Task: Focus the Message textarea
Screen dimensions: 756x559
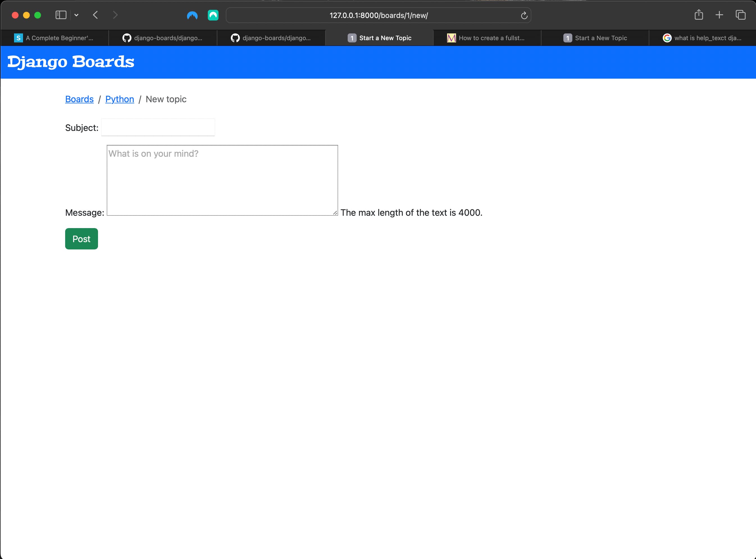Action: pyautogui.click(x=222, y=180)
